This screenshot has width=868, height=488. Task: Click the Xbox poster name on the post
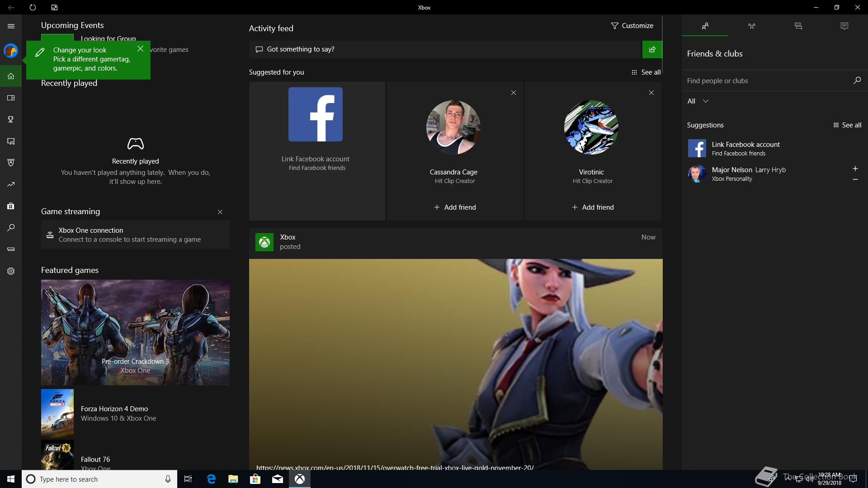click(x=288, y=237)
